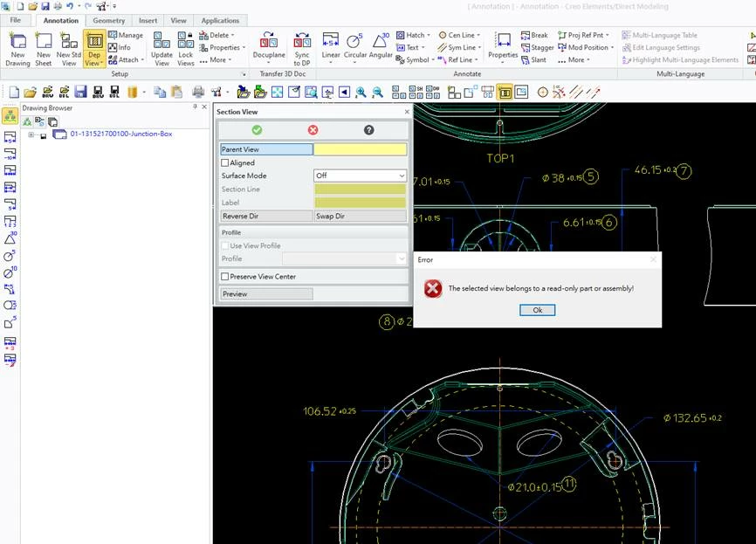Click the Section Line field
756x544 pixels.
click(x=361, y=189)
